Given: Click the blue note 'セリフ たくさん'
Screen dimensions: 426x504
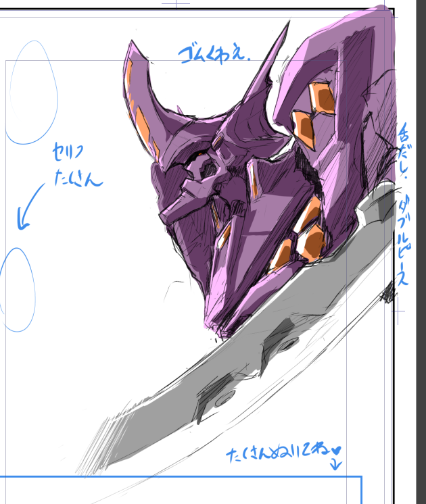Looking at the screenshot, I should pos(78,165).
